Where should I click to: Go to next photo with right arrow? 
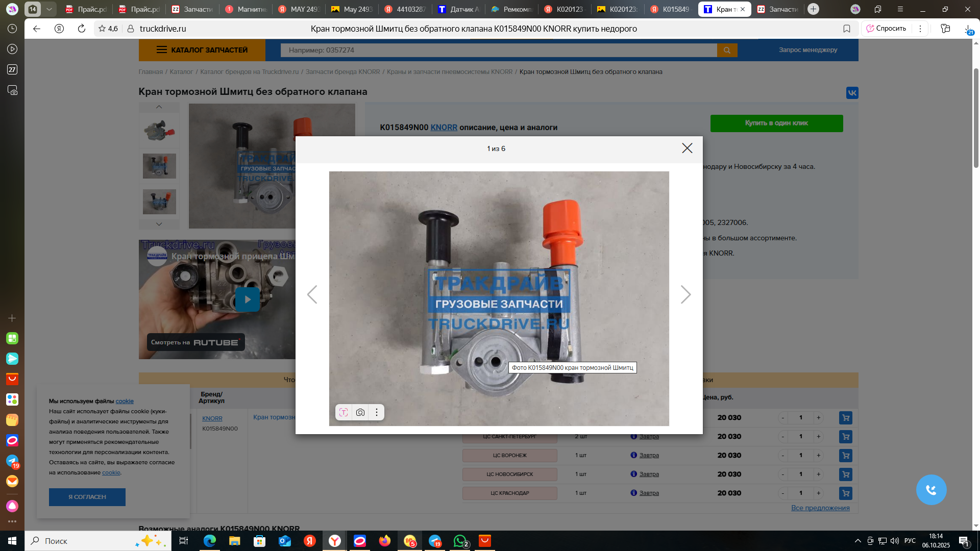685,294
